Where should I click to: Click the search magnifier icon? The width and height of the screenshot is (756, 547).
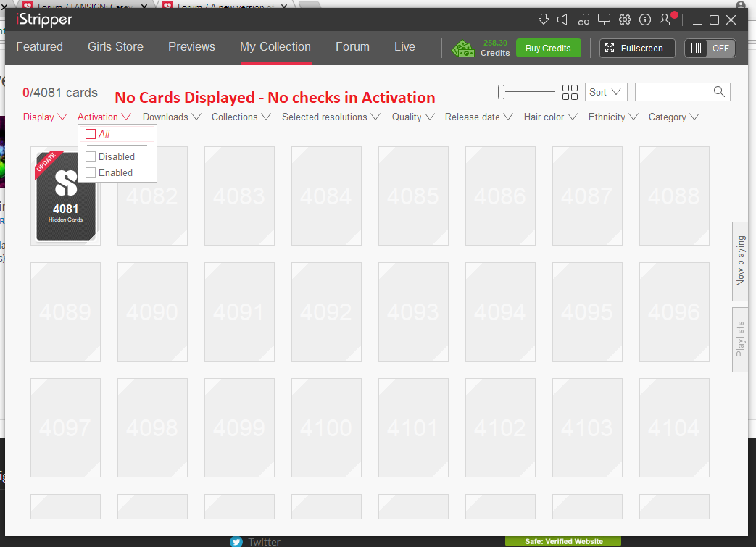[x=719, y=91]
